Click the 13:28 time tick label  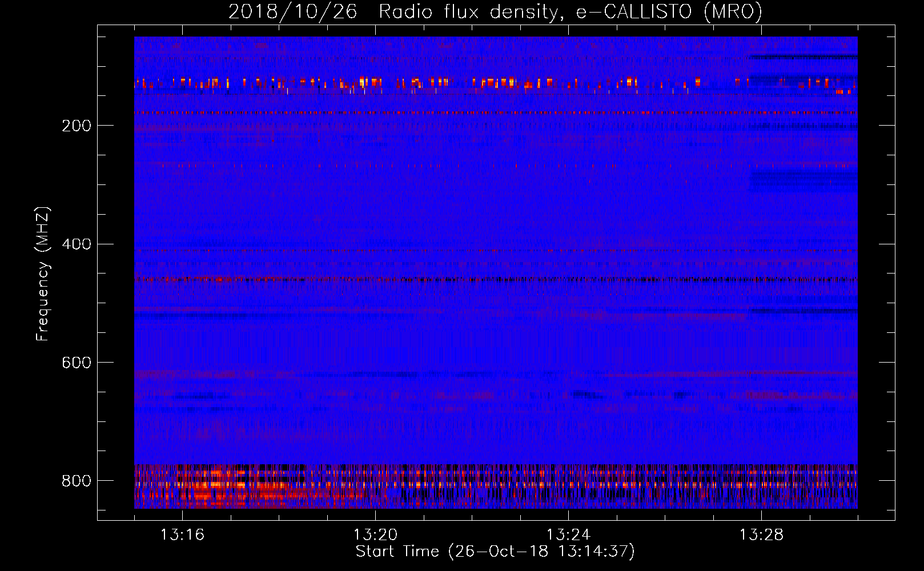(761, 535)
